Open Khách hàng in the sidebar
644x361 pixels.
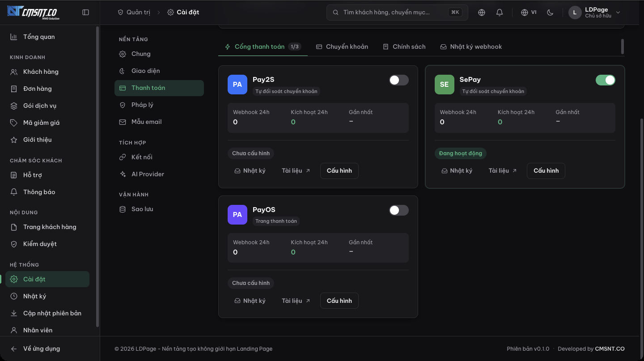tap(47, 72)
